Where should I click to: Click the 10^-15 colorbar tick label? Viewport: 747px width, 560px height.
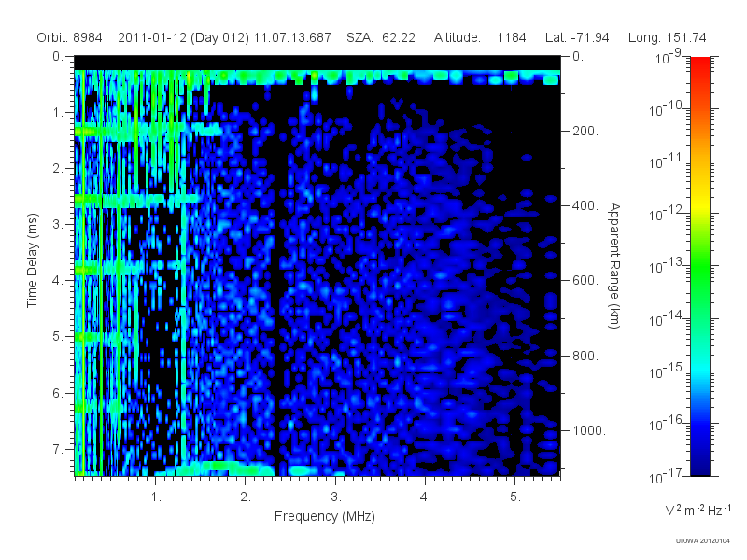tap(665, 371)
